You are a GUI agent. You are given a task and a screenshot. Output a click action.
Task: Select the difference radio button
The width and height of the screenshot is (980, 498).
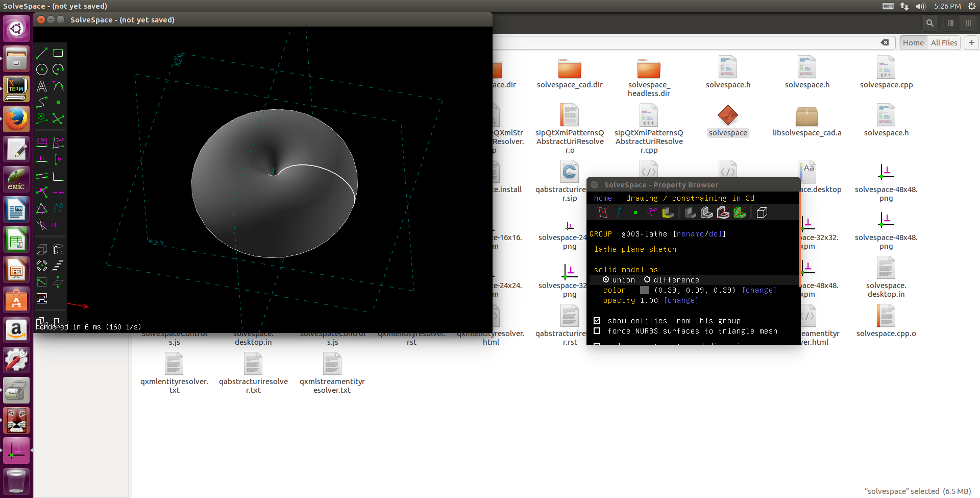pos(647,280)
